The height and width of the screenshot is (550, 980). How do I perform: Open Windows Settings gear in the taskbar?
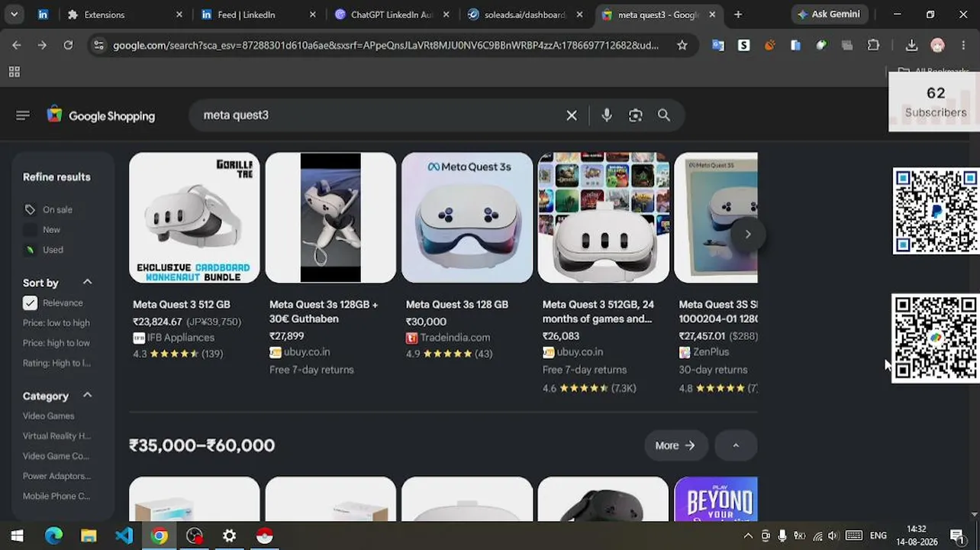[x=229, y=535]
